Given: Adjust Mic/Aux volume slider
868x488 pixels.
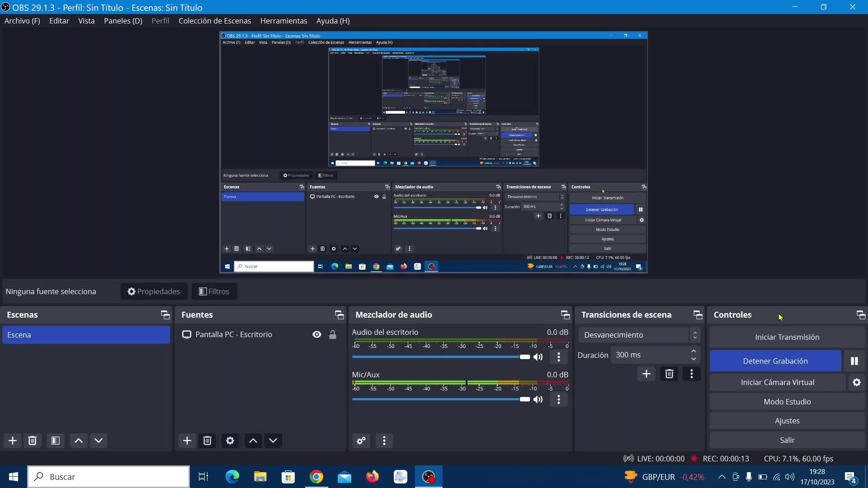Looking at the screenshot, I should click(524, 399).
